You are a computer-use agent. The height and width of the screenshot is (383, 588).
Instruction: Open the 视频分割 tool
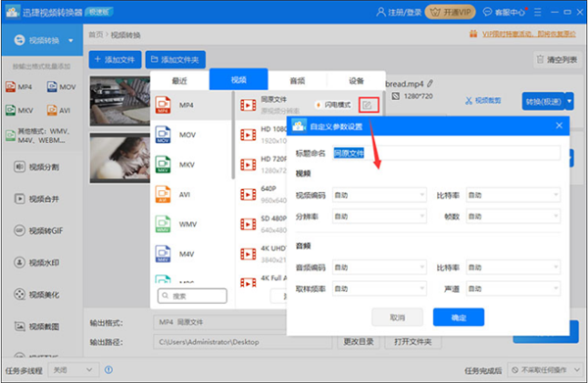37,167
